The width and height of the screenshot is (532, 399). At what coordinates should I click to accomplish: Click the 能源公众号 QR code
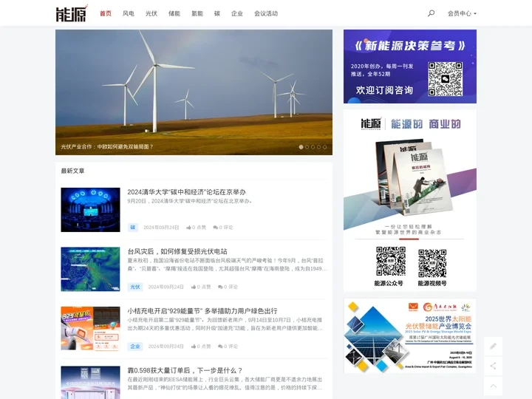click(391, 261)
